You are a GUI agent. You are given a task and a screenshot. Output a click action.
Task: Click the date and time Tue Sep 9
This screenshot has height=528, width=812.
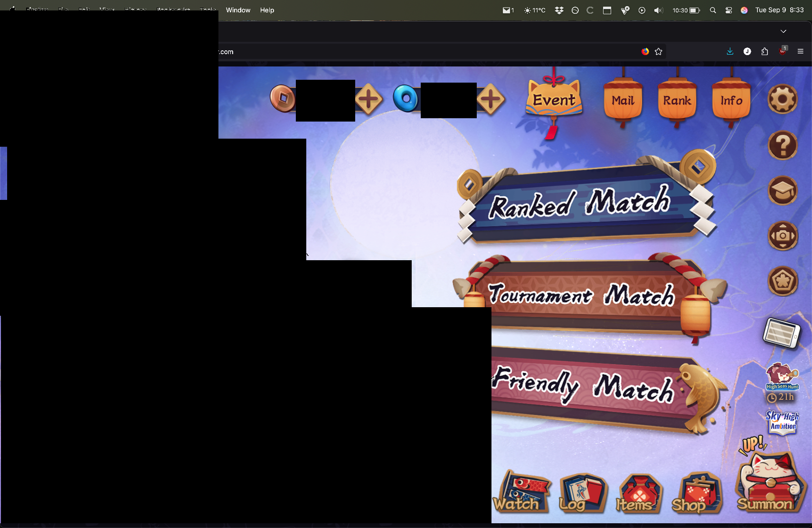coord(780,10)
